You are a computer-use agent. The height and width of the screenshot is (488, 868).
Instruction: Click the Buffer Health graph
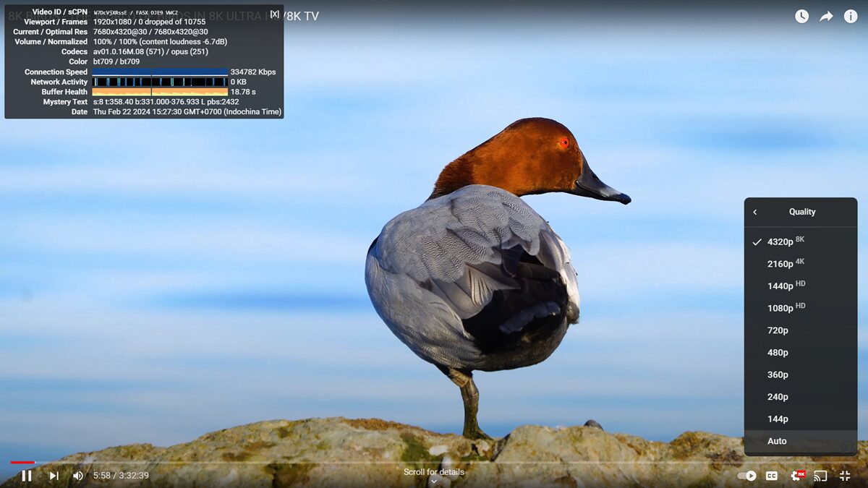coord(160,92)
